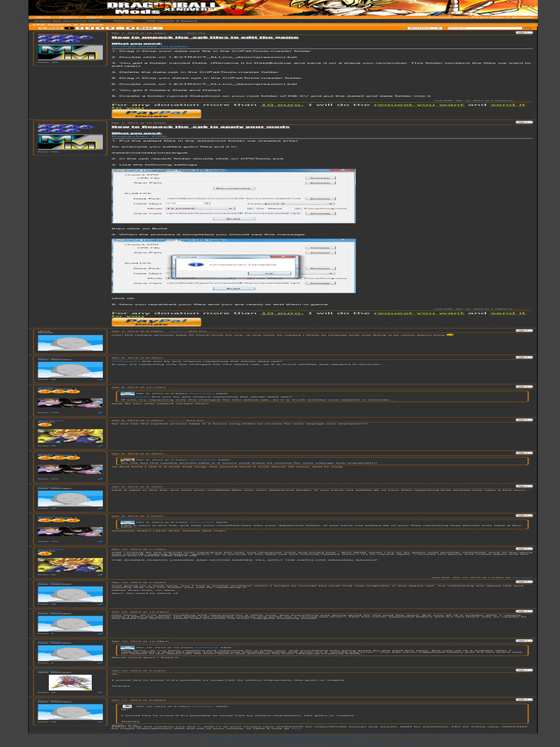Open the CPK Tools settings screenshot image
This screenshot has width=560, height=747.
[233, 196]
